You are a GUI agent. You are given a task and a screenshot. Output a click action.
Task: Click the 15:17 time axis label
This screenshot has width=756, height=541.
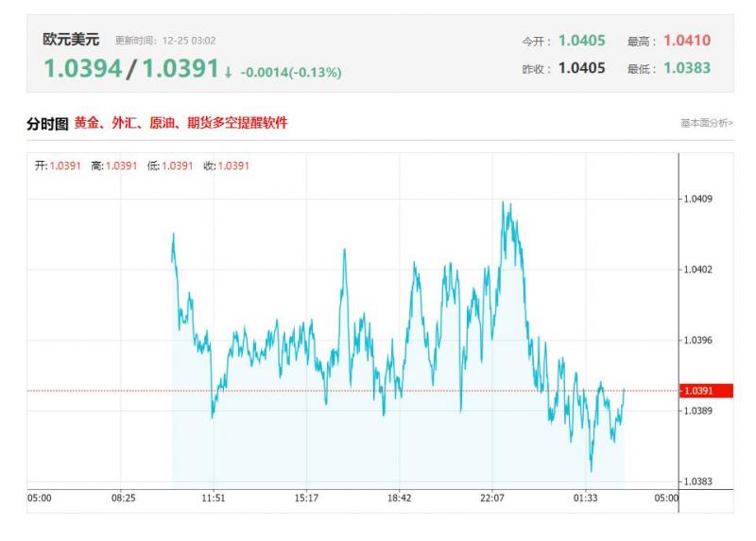[x=306, y=498]
